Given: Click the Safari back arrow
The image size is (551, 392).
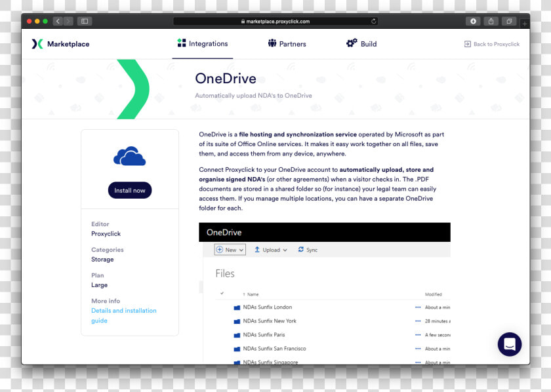Looking at the screenshot, I should 58,21.
